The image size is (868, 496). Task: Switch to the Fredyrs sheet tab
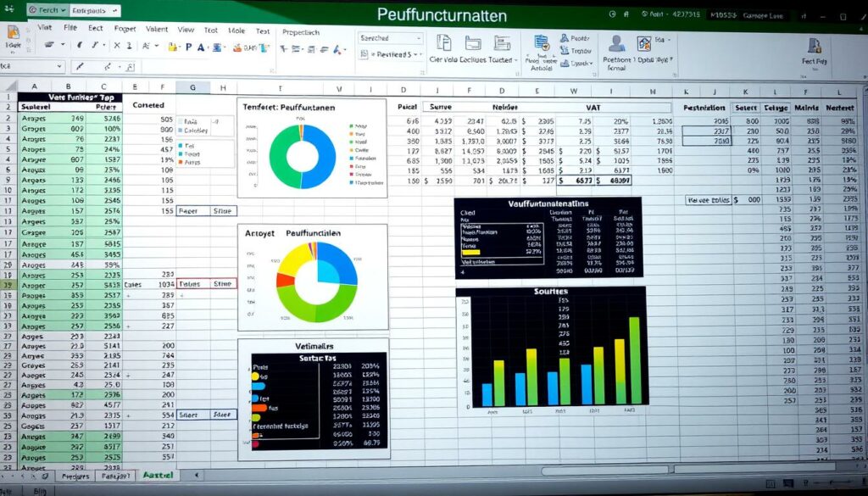click(x=75, y=476)
